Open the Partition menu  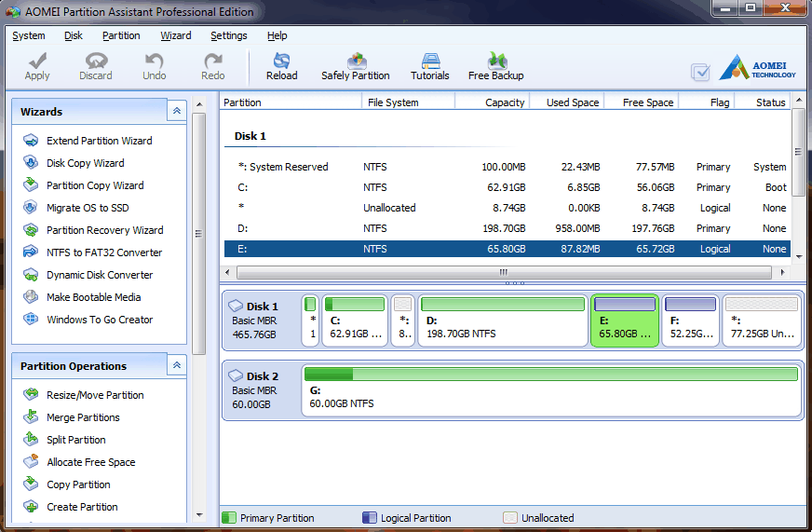coord(121,35)
